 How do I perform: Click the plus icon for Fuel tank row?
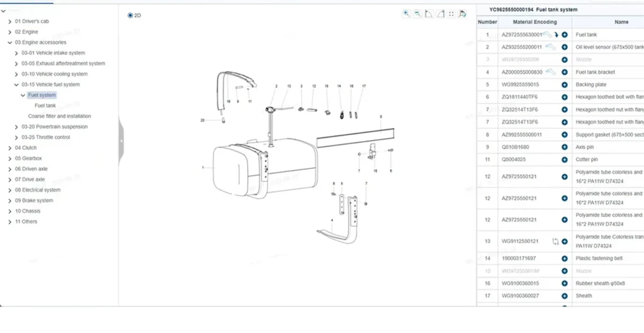[x=565, y=34]
